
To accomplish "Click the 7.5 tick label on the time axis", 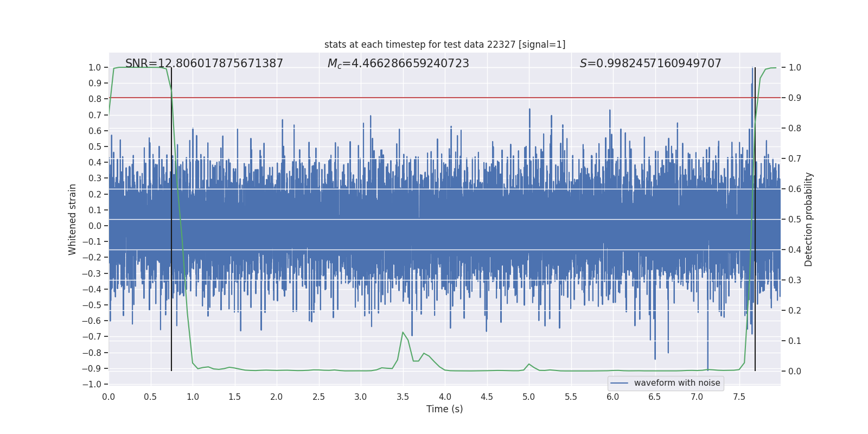I will [x=738, y=397].
